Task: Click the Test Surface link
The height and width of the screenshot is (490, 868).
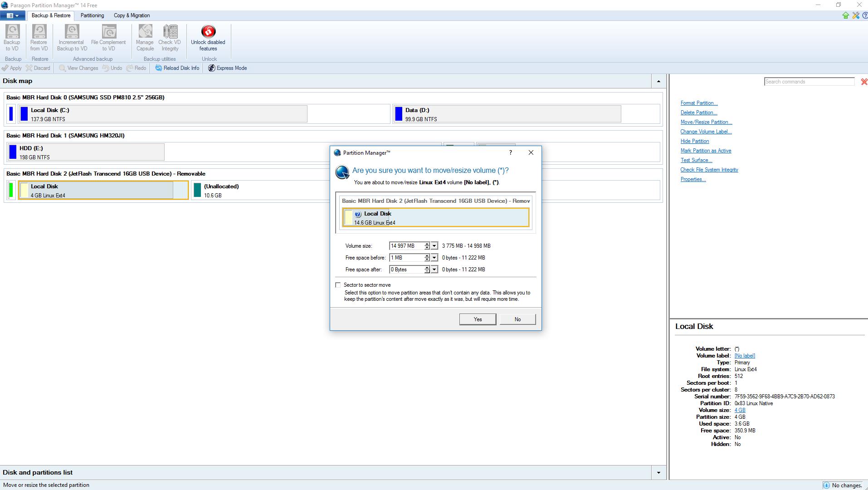Action: pos(696,160)
